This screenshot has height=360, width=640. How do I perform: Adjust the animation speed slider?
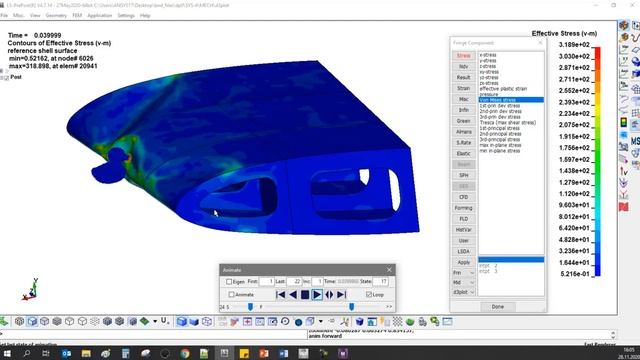point(250,307)
